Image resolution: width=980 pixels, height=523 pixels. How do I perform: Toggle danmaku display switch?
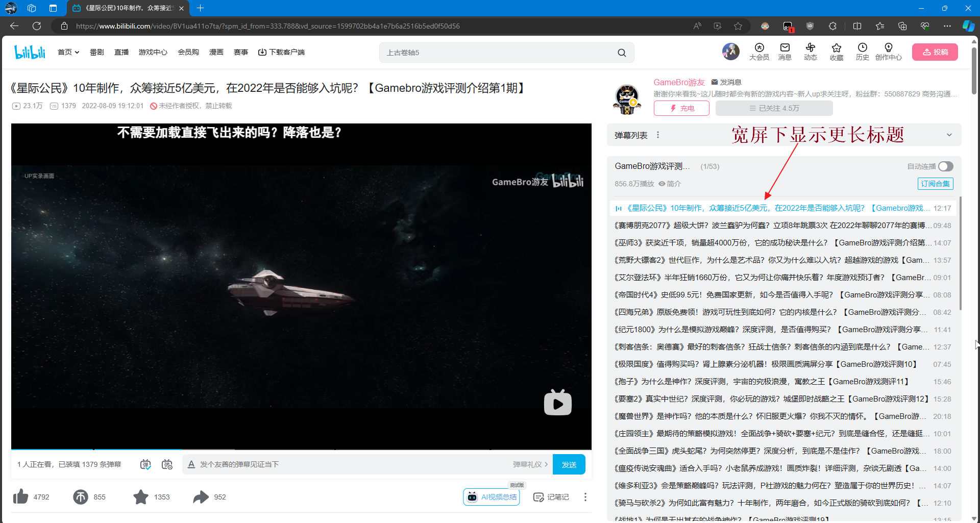pos(146,464)
